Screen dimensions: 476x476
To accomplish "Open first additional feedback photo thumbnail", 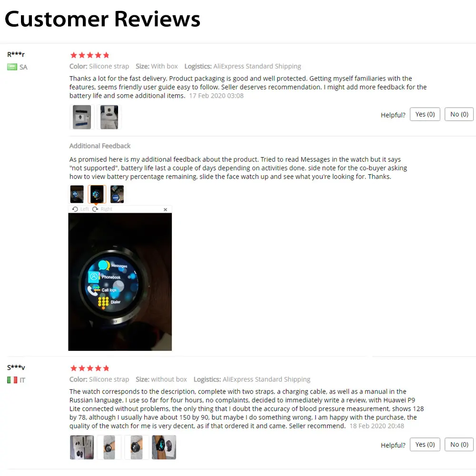I will (77, 194).
